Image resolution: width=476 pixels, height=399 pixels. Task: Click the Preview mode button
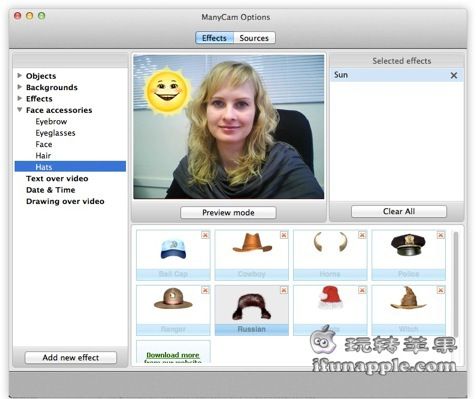coord(228,213)
